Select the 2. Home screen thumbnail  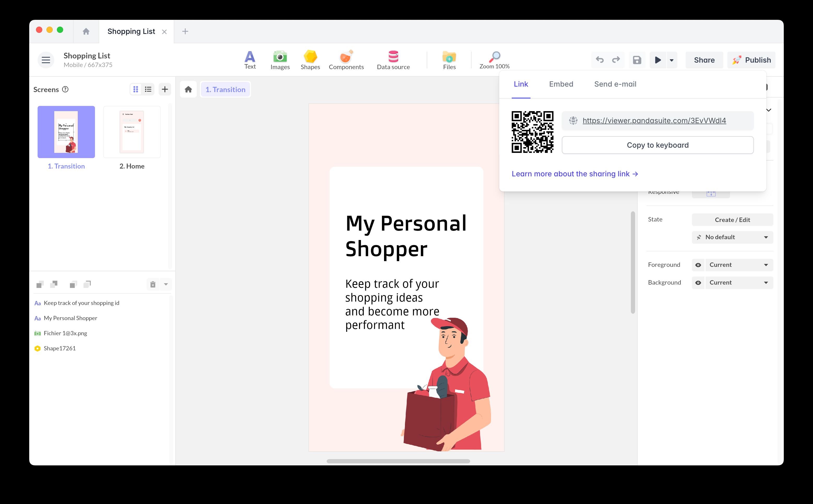coord(132,132)
